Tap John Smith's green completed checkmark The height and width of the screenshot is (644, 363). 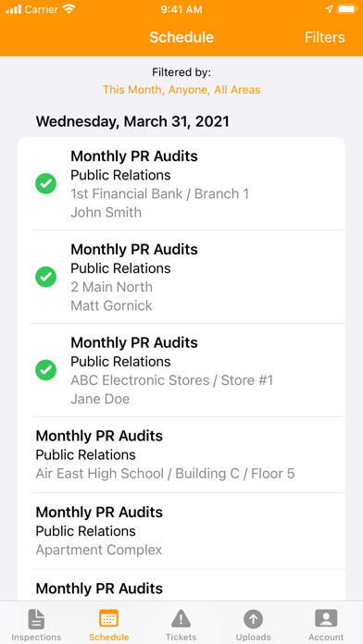(x=46, y=183)
